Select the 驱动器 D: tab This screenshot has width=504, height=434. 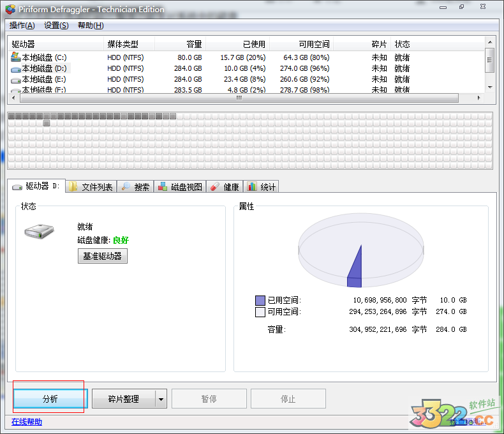pyautogui.click(x=36, y=186)
